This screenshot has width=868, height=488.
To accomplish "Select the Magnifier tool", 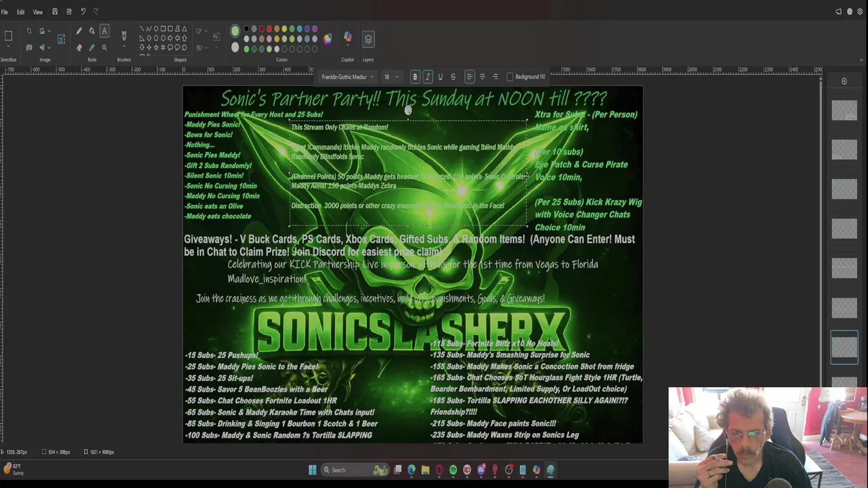I will point(104,47).
